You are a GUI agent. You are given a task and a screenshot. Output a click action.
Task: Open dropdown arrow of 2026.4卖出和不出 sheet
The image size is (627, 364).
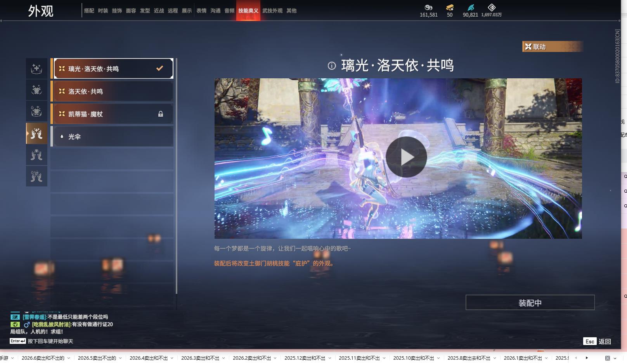pos(172,358)
